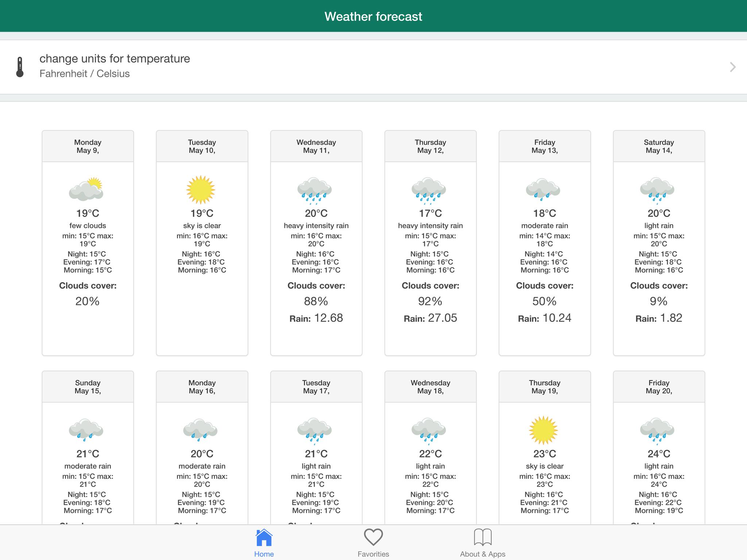Click moderate rain icon for Friday May 13
Image resolution: width=747 pixels, height=560 pixels.
coord(543,190)
